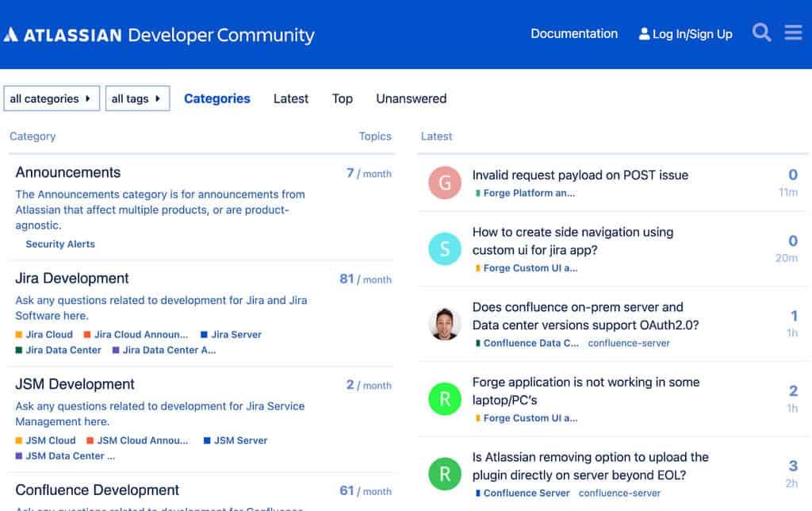Open the Security Alerts subcategory
The image size is (812, 511).
[59, 244]
